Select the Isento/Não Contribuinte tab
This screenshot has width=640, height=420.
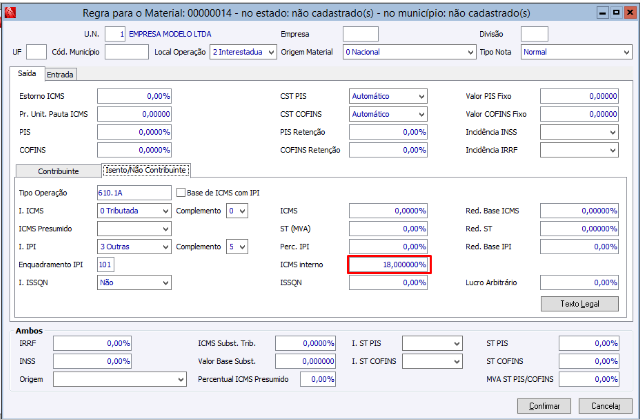coord(146,170)
